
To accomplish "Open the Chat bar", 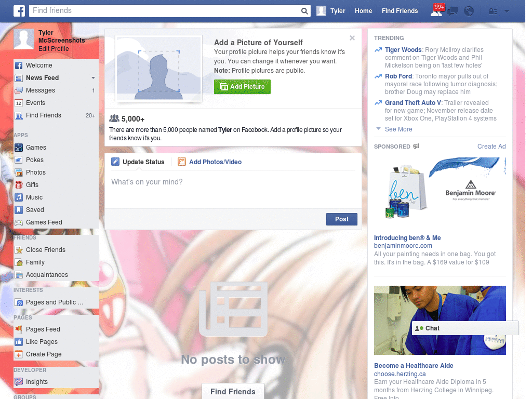I will pos(465,328).
